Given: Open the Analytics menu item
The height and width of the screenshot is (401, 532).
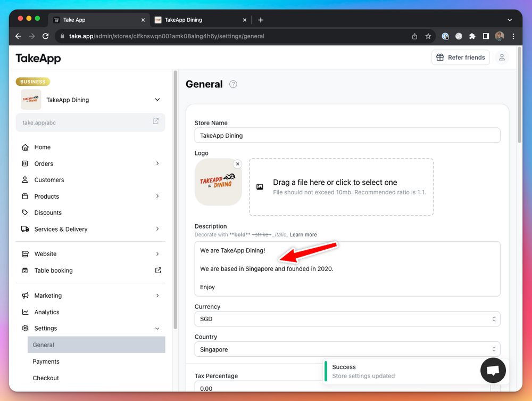Looking at the screenshot, I should tap(90, 312).
